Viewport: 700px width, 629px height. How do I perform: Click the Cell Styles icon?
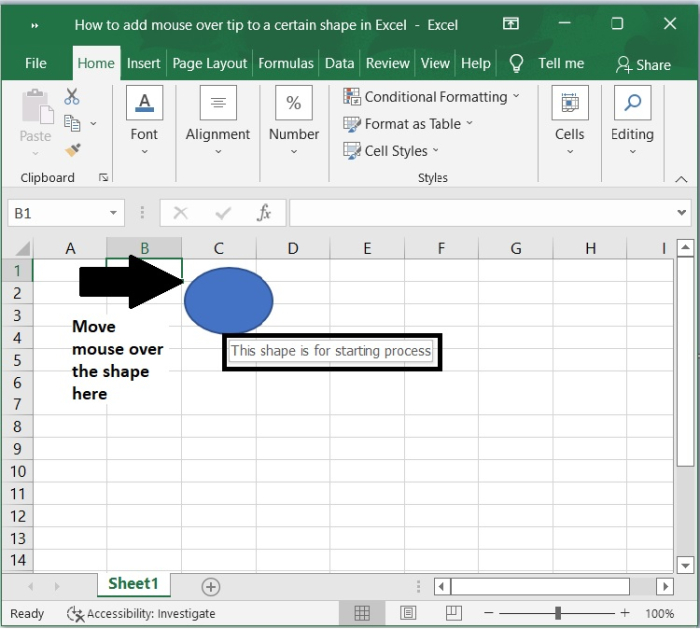(x=352, y=150)
